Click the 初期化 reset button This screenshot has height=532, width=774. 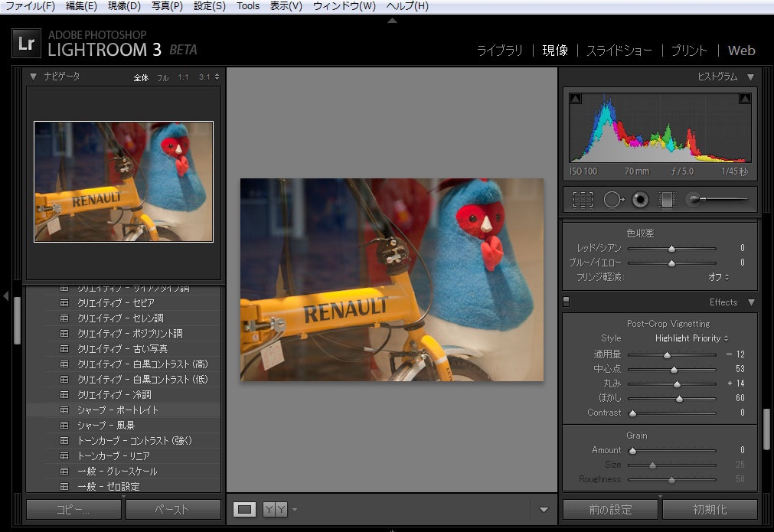[709, 509]
